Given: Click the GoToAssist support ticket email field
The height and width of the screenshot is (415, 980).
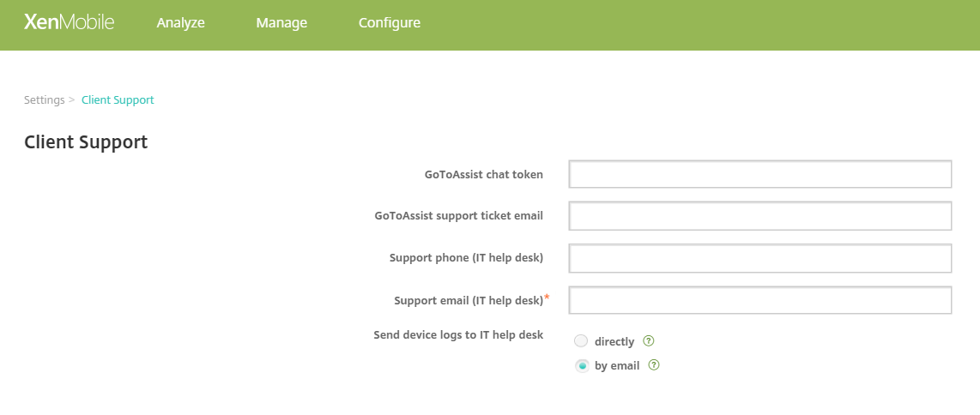Looking at the screenshot, I should pyautogui.click(x=759, y=216).
